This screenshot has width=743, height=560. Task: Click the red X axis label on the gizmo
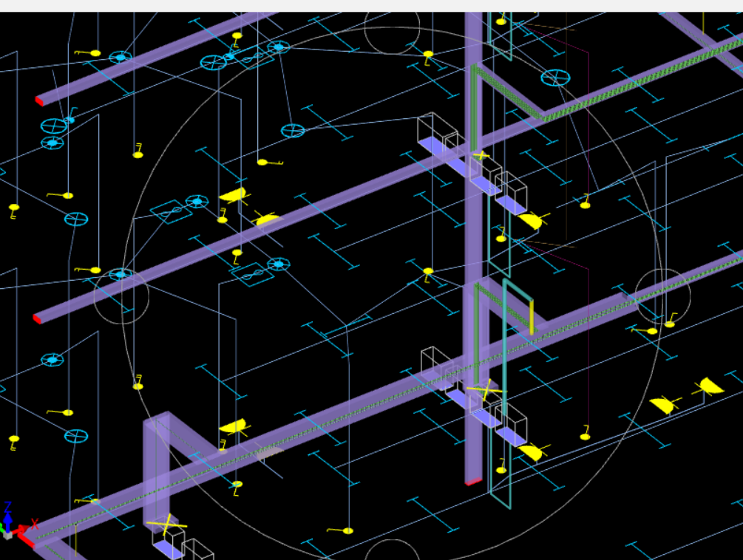click(x=35, y=524)
